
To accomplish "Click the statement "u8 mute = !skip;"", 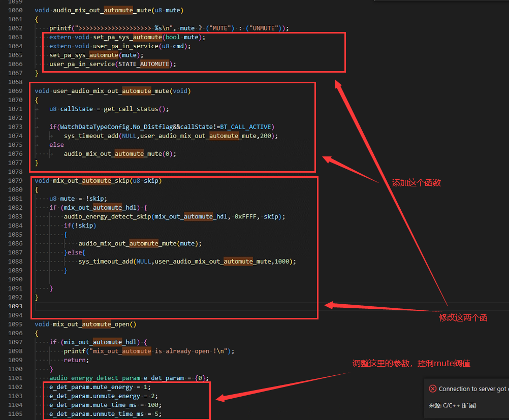I will click(x=78, y=199).
